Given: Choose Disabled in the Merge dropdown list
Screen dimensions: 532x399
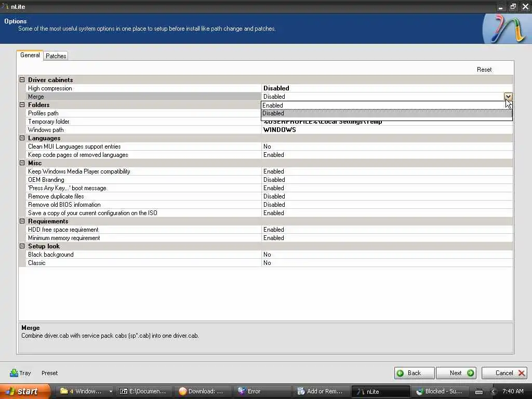Looking at the screenshot, I should [x=387, y=113].
